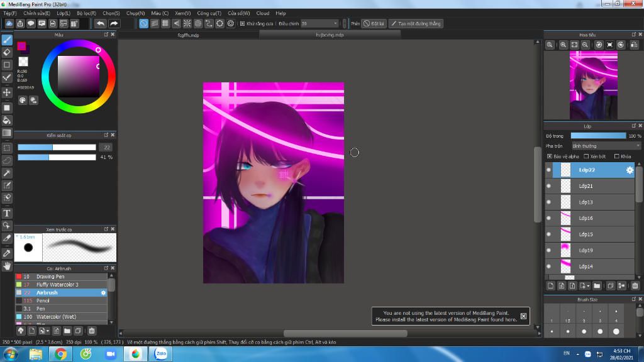Click the Undo arrow in toolbar
The width and height of the screenshot is (644, 362).
coord(100,23)
